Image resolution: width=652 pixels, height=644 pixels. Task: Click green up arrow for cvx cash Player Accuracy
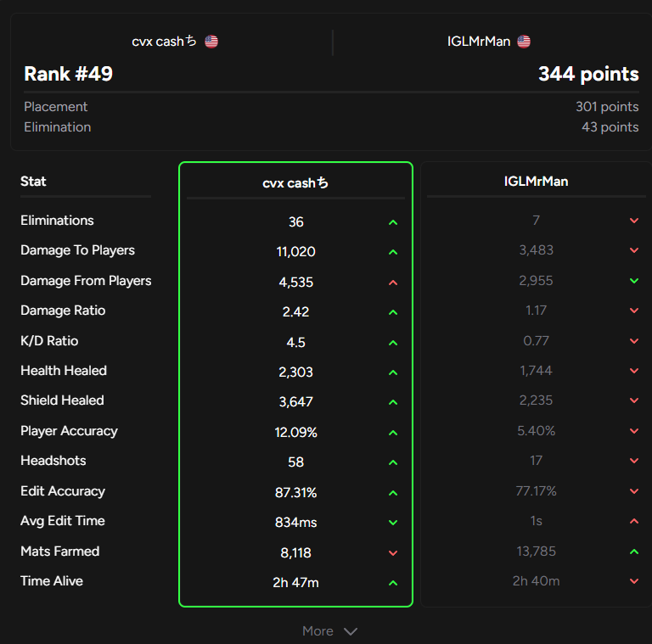393,433
